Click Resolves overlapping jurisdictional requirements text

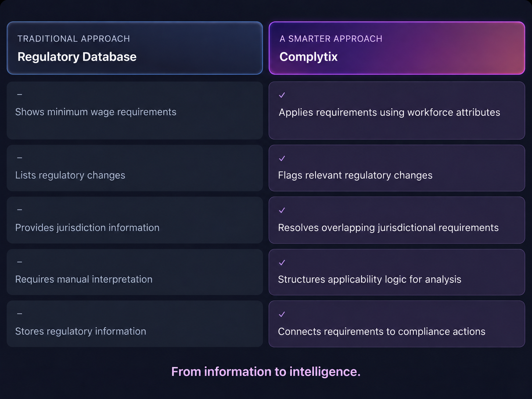pyautogui.click(x=388, y=228)
